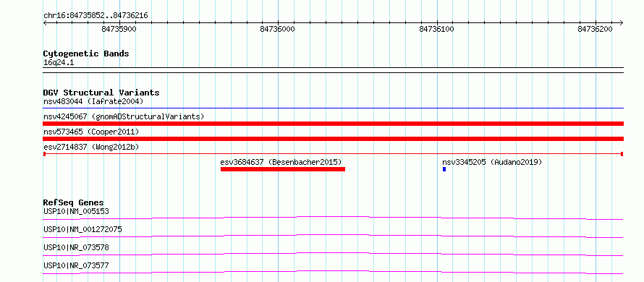Click the thin red esv2714837 variant line
Screen dimensions: 644x282
pyautogui.click(x=334, y=154)
